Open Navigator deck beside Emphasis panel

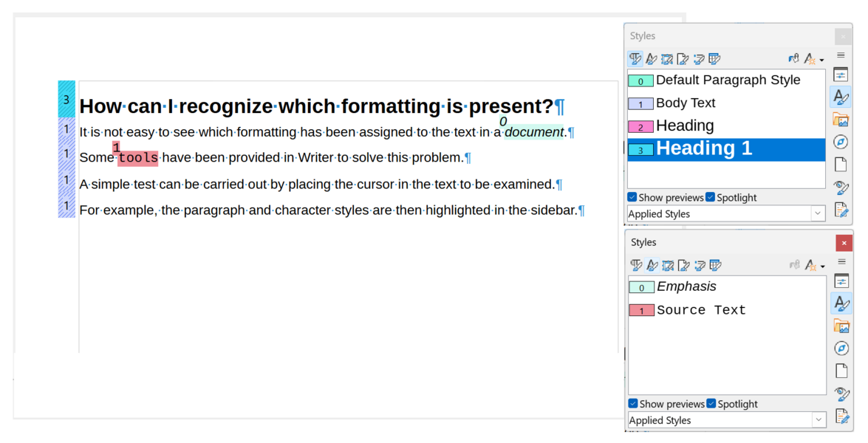coord(842,348)
